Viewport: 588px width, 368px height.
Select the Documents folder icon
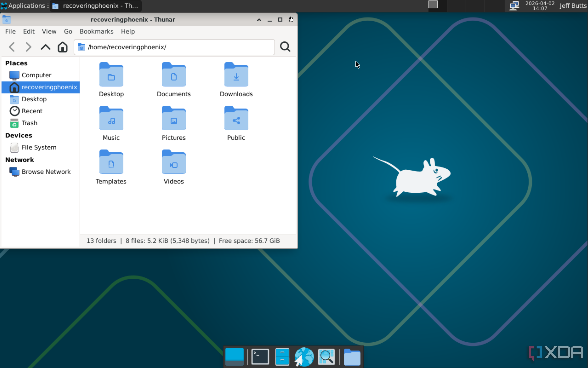pos(174,74)
